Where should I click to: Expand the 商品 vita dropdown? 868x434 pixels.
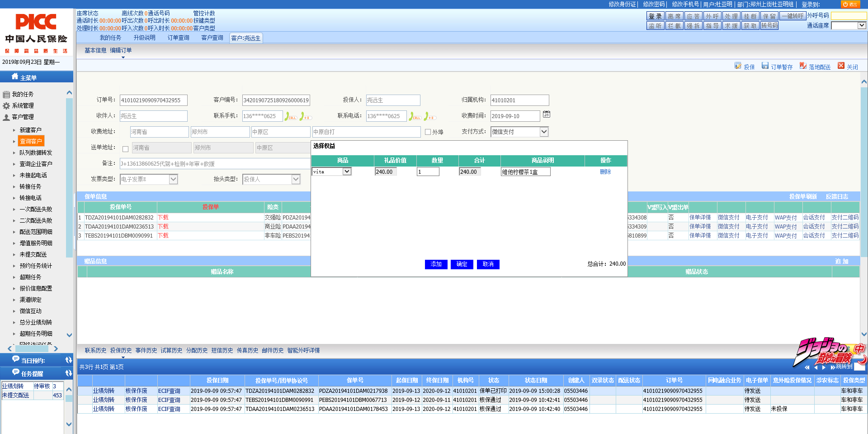pyautogui.click(x=347, y=172)
